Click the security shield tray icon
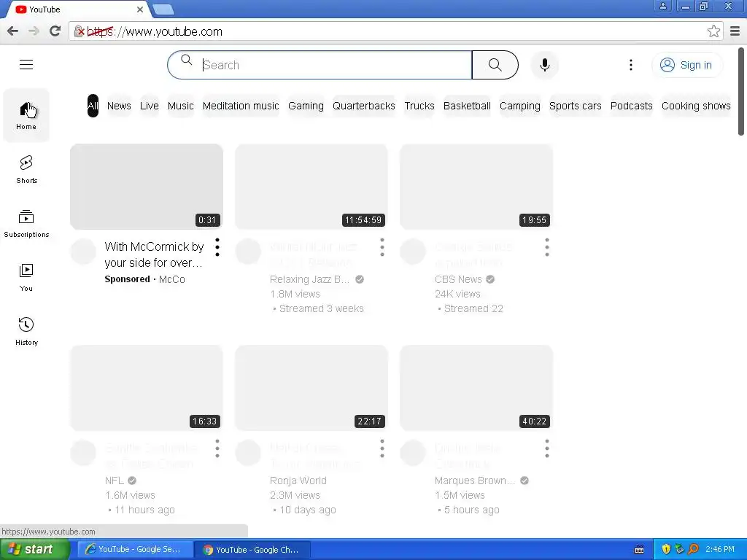Image resolution: width=747 pixels, height=560 pixels. point(666,549)
